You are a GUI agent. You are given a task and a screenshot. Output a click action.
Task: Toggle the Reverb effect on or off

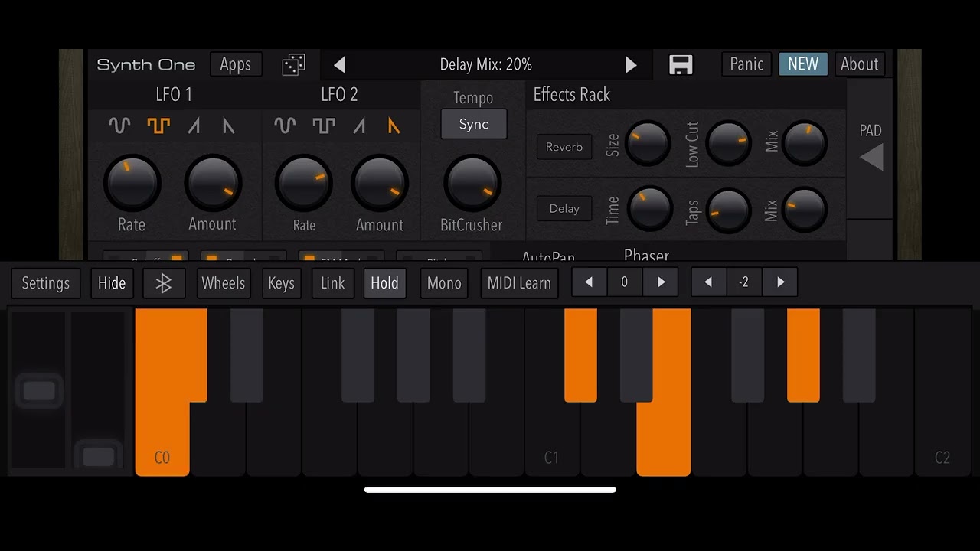click(x=564, y=147)
